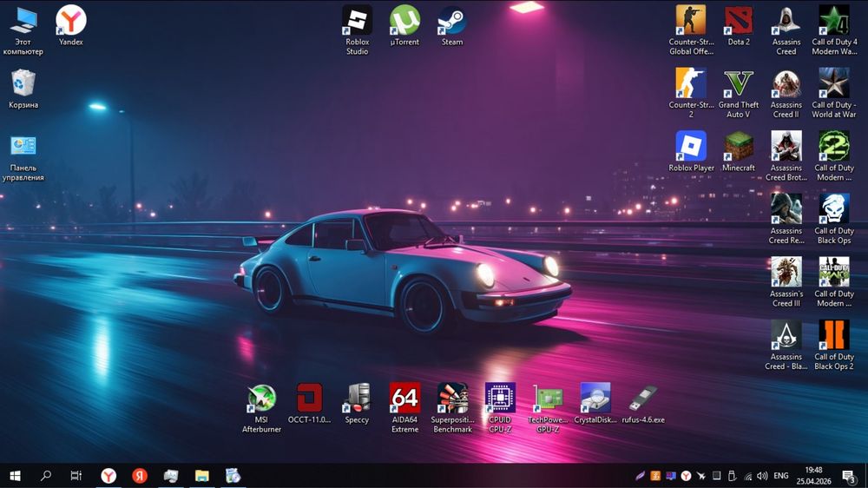Select the Assassins Creed II shortcut
This screenshot has height=488, width=868.
tap(786, 93)
